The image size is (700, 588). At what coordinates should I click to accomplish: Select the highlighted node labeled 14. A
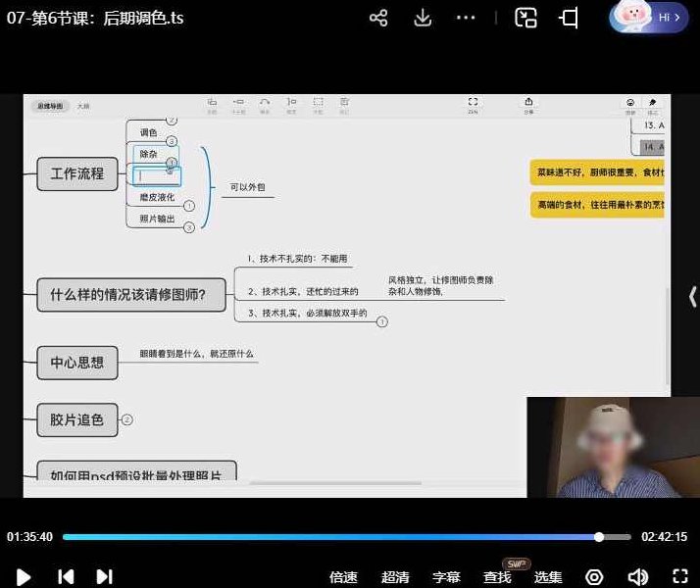pos(652,147)
